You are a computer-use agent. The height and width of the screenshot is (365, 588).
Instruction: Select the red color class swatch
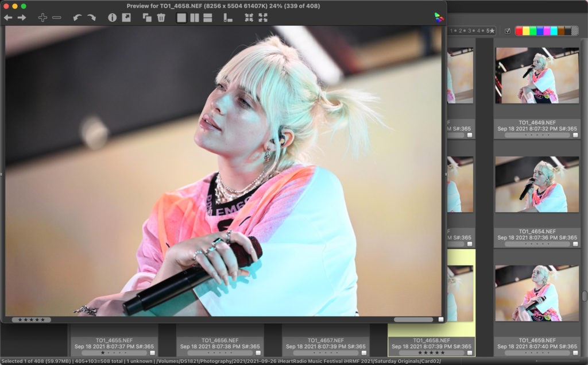point(519,31)
